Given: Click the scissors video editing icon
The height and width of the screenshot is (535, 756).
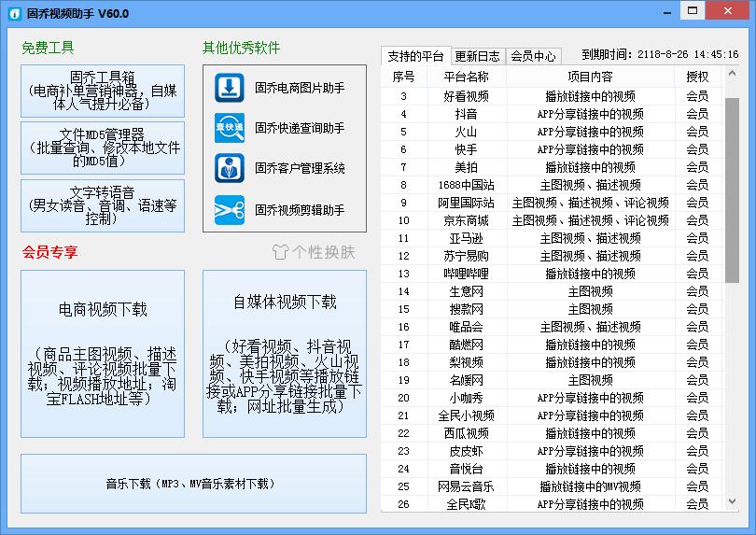Looking at the screenshot, I should [230, 210].
